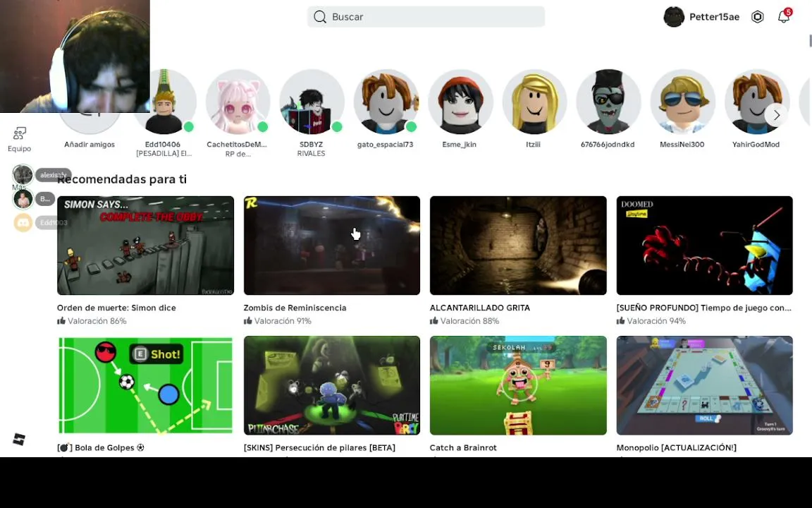Open Recomendadas para ti heading
Viewport: 812px width, 508px height.
[122, 179]
